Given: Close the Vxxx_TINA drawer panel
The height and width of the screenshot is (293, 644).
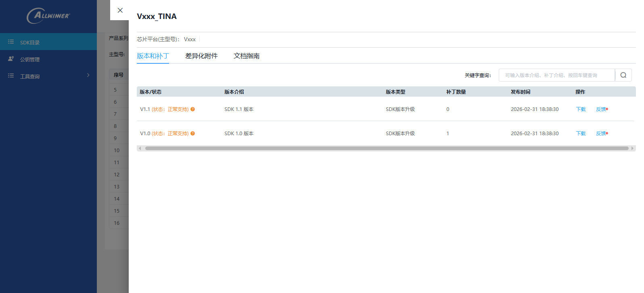Looking at the screenshot, I should coord(120,10).
